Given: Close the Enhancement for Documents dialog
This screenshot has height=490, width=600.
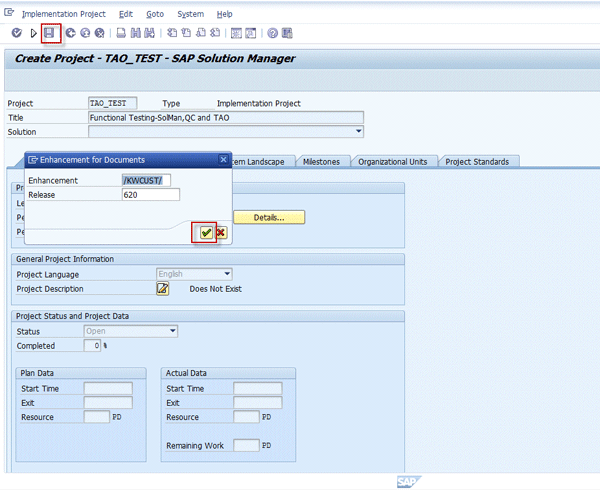Looking at the screenshot, I should click(223, 160).
